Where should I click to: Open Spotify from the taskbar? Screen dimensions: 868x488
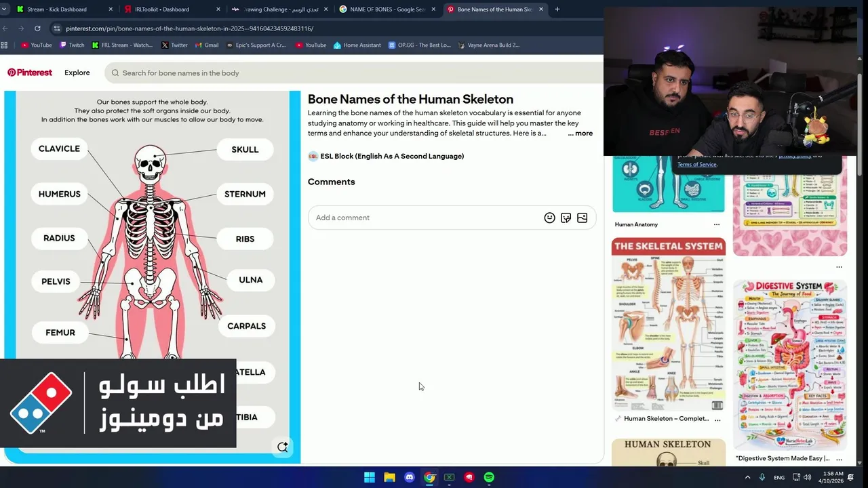pyautogui.click(x=489, y=477)
